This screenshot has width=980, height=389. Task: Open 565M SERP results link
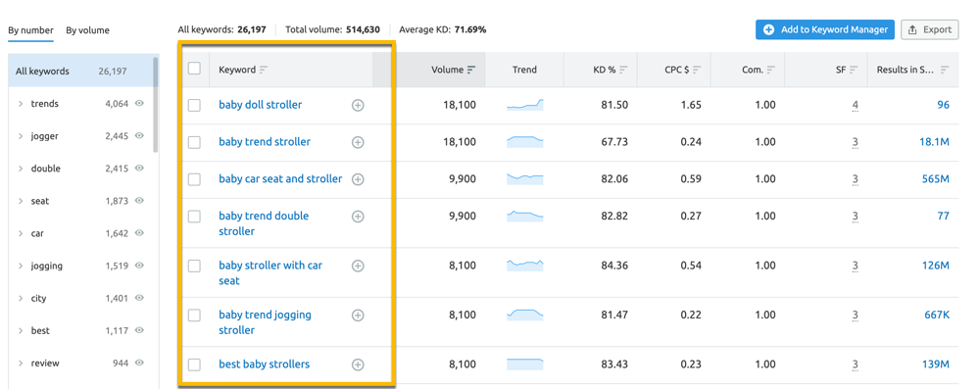[935, 179]
